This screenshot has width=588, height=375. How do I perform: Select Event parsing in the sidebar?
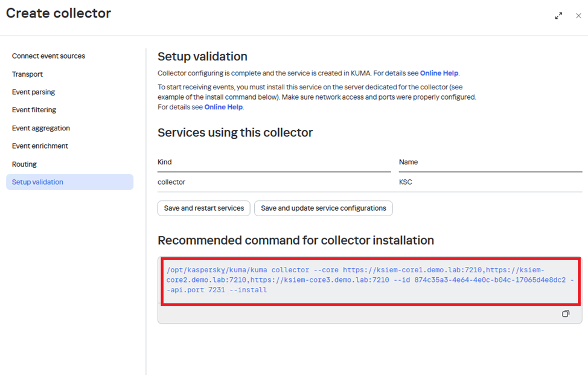(33, 92)
